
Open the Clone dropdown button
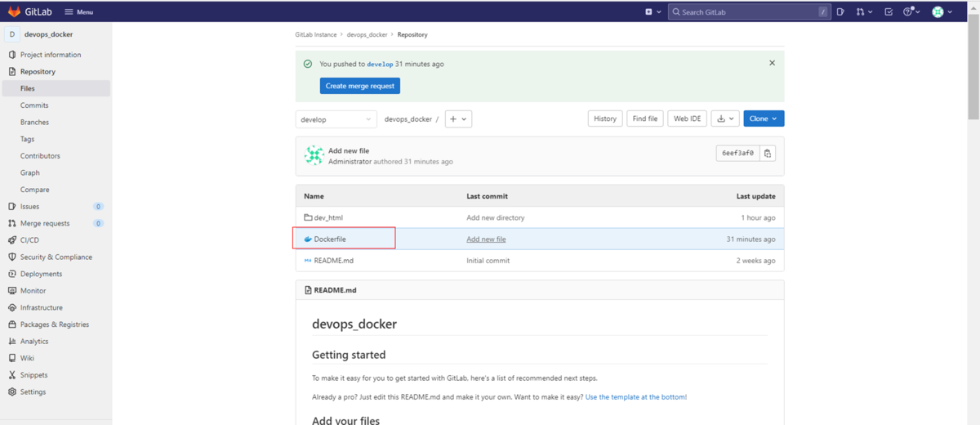[x=764, y=119]
